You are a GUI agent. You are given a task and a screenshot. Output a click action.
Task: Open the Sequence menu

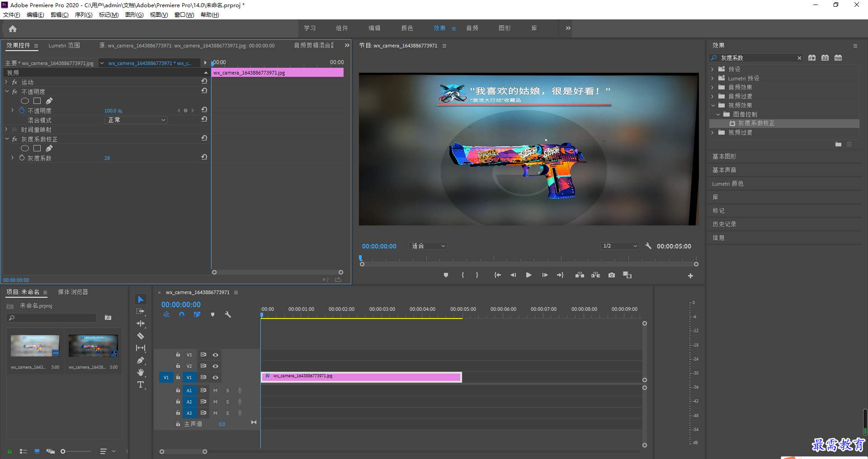coord(84,15)
